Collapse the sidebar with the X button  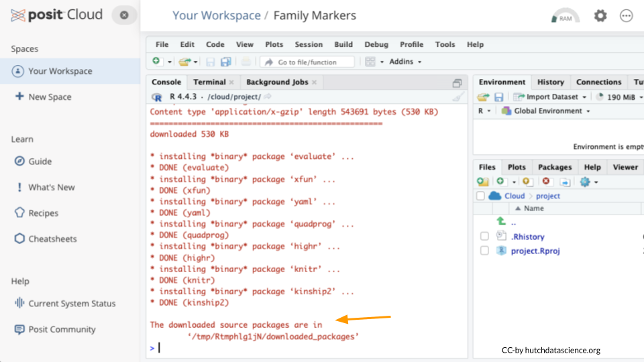tap(124, 15)
